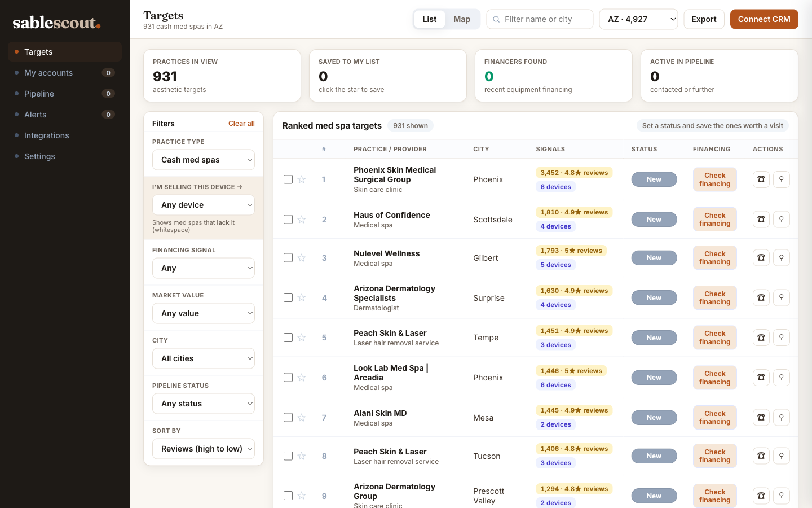Open map pin for Nulevel Wellness

tap(782, 258)
